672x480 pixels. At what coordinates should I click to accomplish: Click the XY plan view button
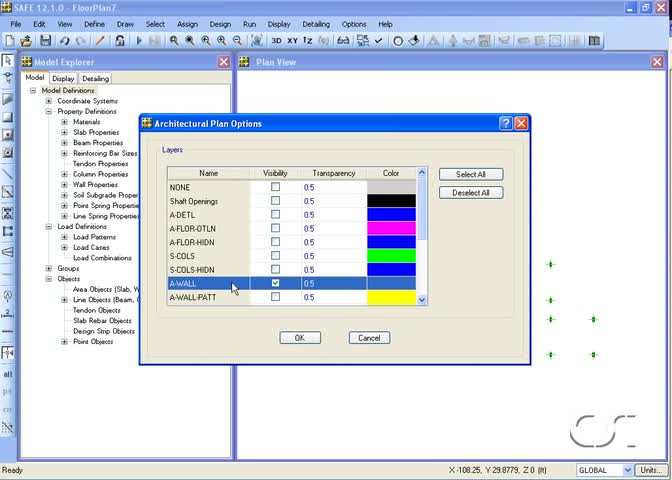point(292,41)
